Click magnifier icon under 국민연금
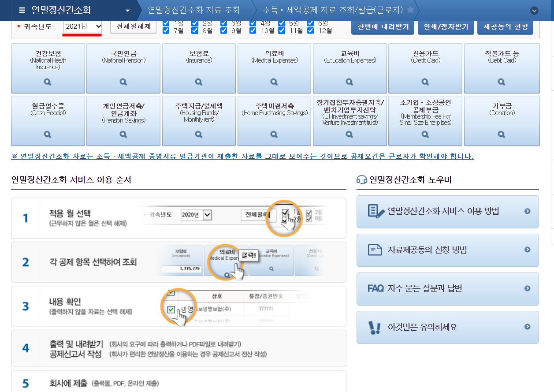The image size is (554, 392). tap(123, 82)
